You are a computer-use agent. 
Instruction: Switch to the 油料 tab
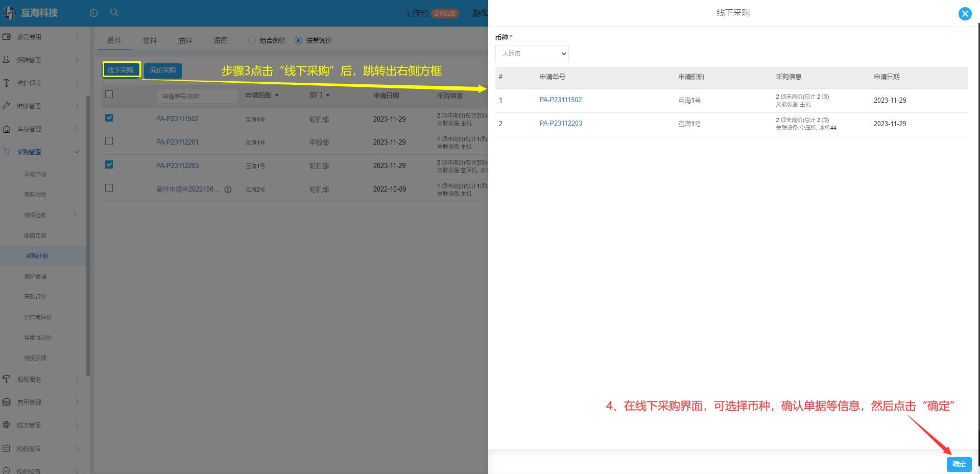pos(185,40)
